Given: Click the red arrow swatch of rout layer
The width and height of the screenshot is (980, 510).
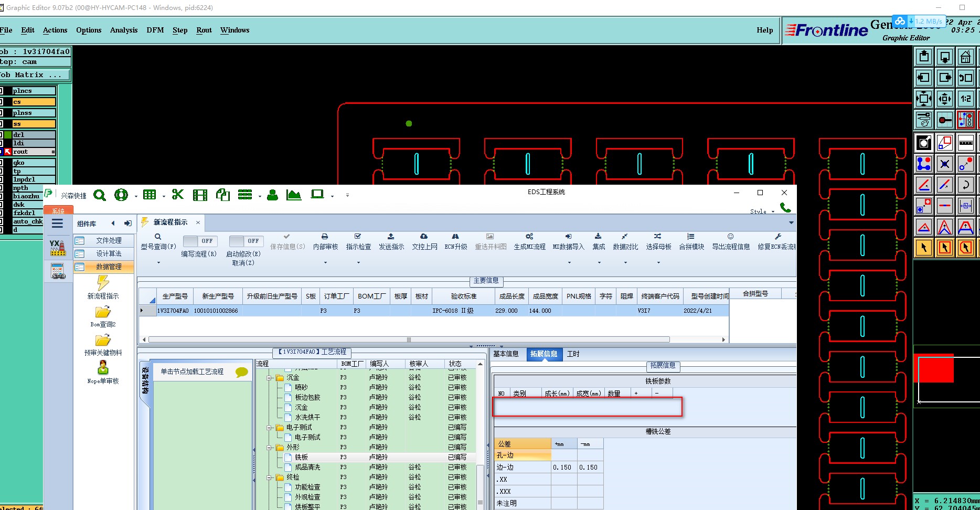Looking at the screenshot, I should point(8,152).
